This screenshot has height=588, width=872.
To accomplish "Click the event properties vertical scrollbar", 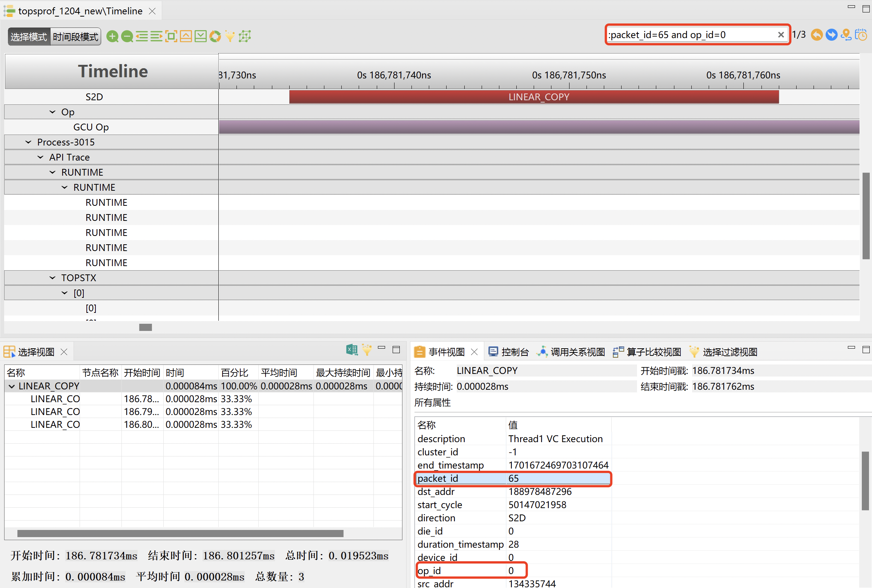I will pos(865,481).
